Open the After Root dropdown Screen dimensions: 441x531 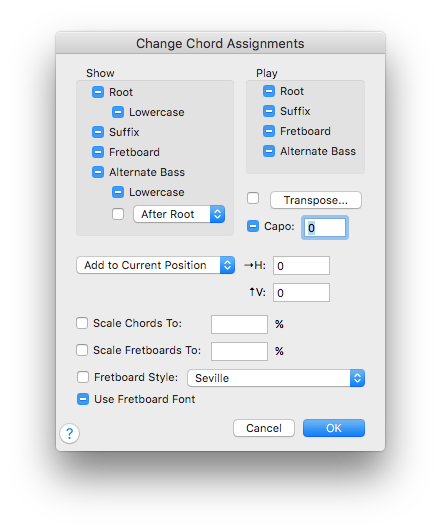pyautogui.click(x=179, y=214)
